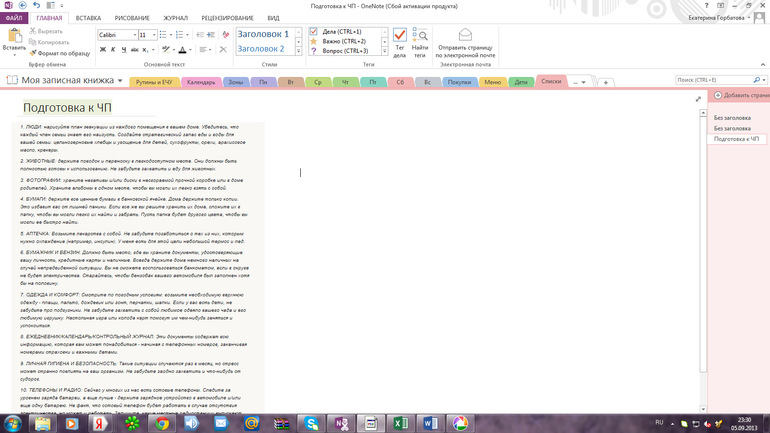Open the Покупки section tab
The width and height of the screenshot is (770, 433).
[460, 82]
